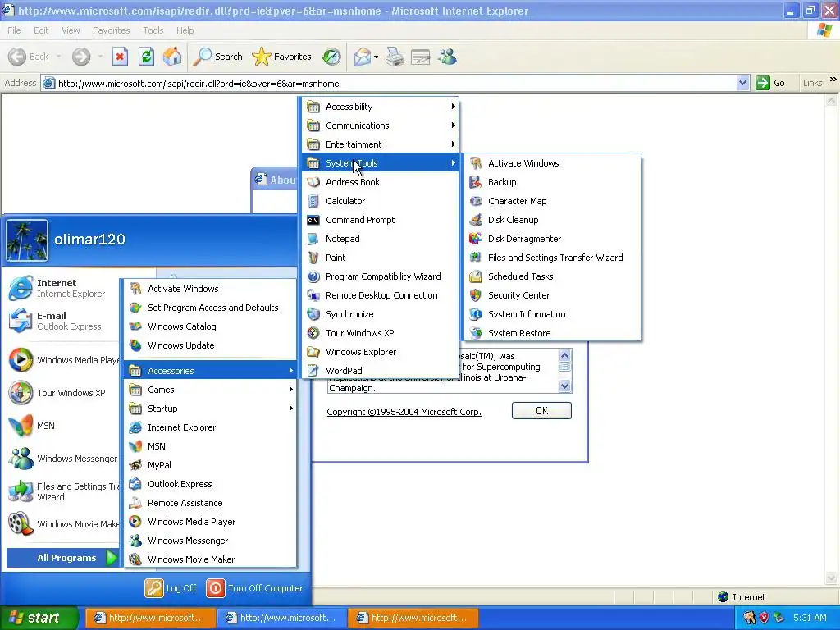
Task: Expand the Entertainment submenu
Action: [381, 144]
